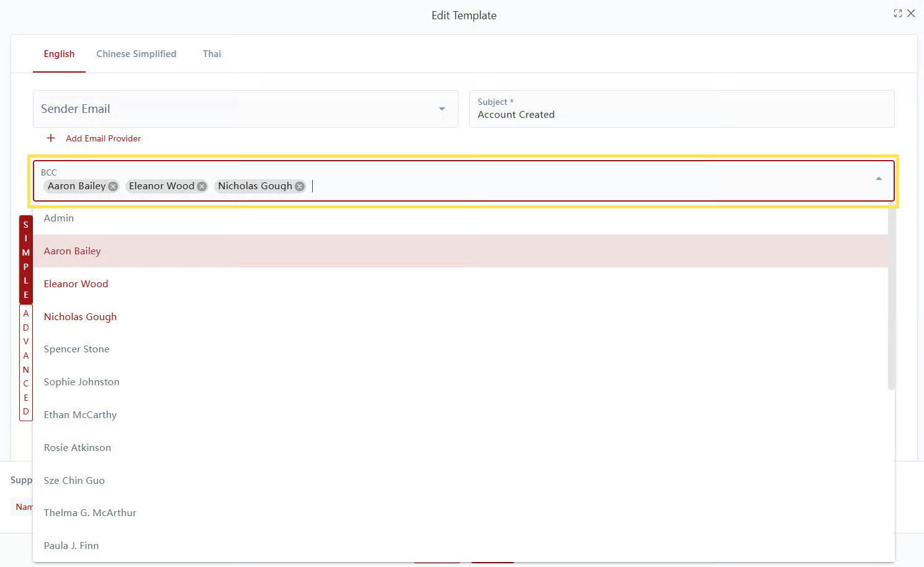Image resolution: width=924 pixels, height=567 pixels.
Task: Expand the Edit Template dialog to fullscreen
Action: pyautogui.click(x=897, y=14)
